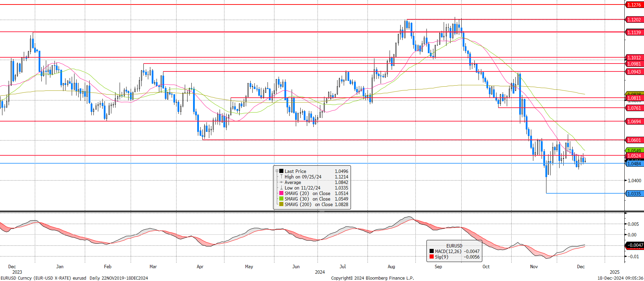
Task: Click the Jul label on time axis
Action: [343, 267]
